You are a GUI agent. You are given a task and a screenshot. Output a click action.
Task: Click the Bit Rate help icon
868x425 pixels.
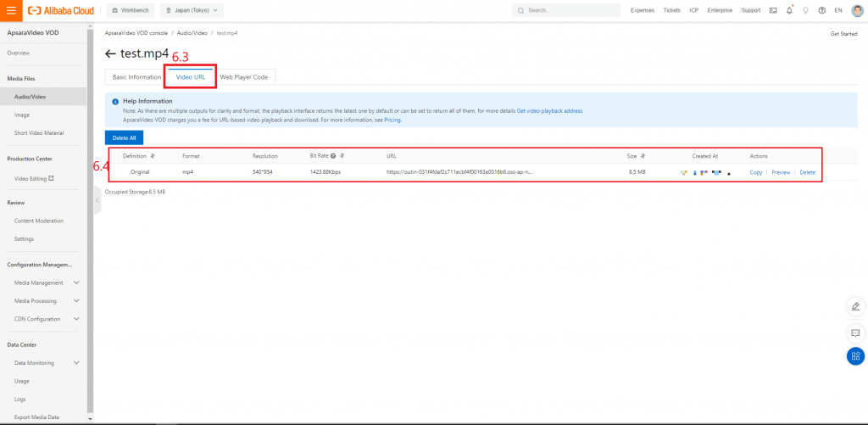333,156
